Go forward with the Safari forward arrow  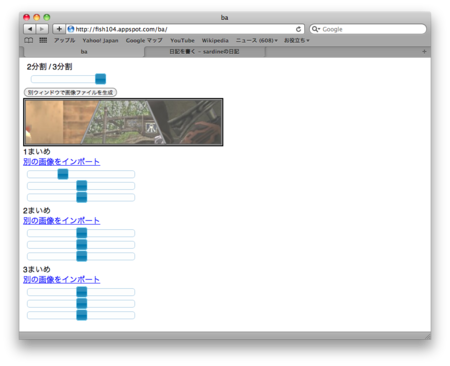42,29
